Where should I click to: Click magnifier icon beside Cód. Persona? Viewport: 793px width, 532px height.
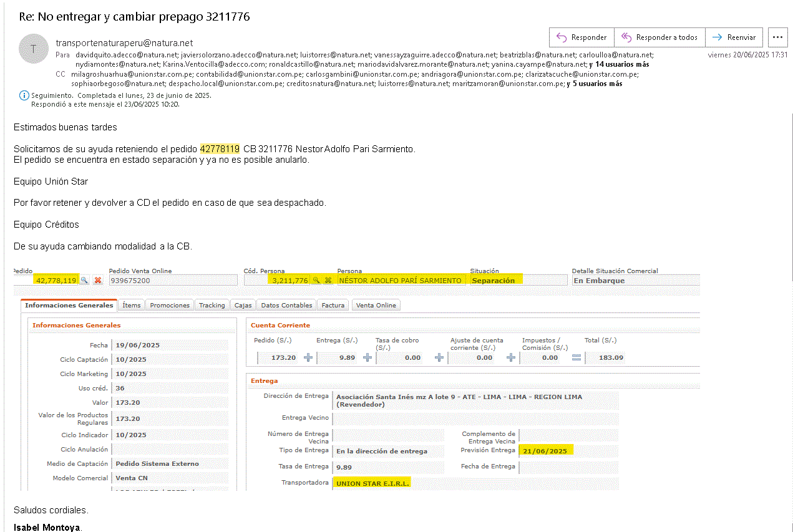click(316, 281)
